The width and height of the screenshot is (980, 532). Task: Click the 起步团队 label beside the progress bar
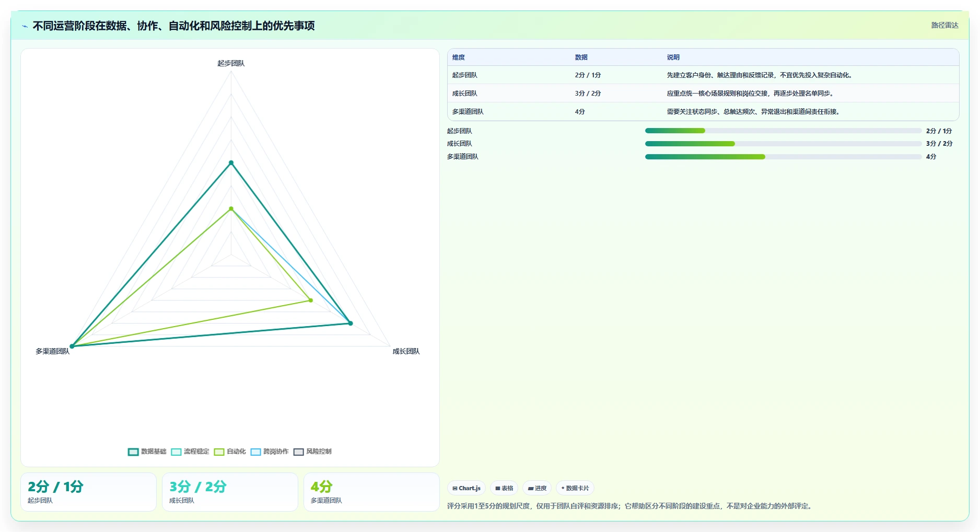pyautogui.click(x=460, y=131)
